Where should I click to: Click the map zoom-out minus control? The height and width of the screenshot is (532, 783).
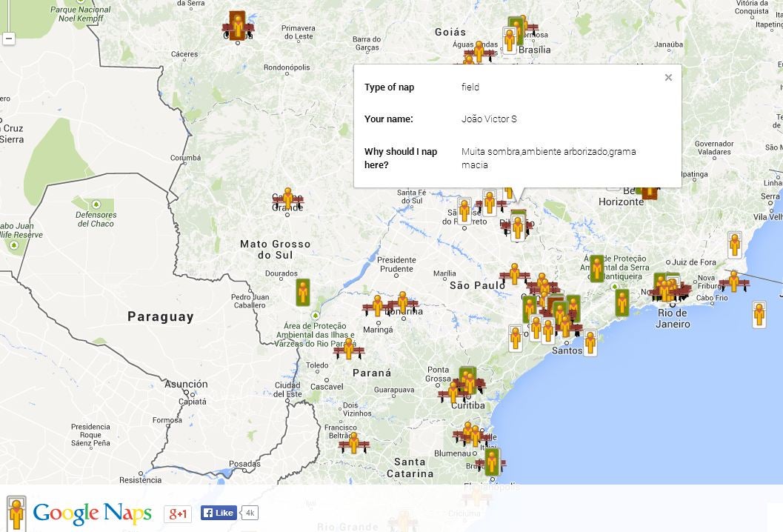tap(9, 39)
